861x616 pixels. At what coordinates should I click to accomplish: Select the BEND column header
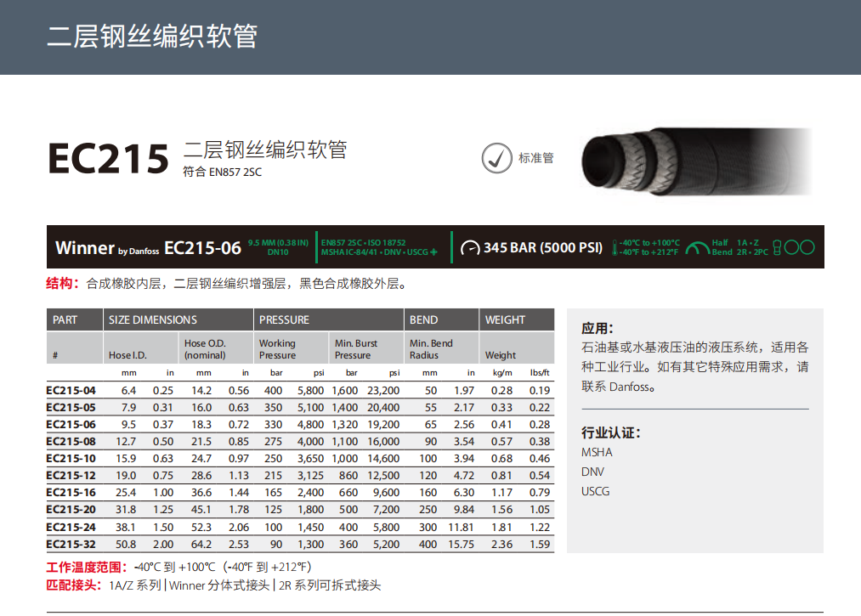click(x=424, y=319)
